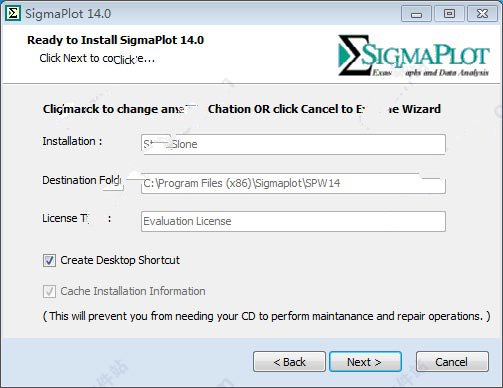This screenshot has width=503, height=388.
Task: Click the Evaluation License field
Action: 293,221
